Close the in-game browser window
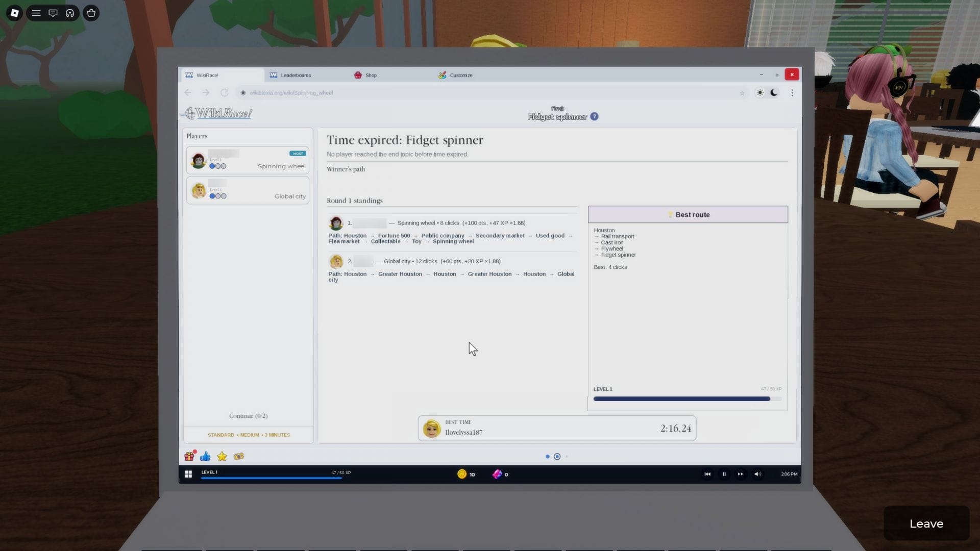 pos(792,74)
